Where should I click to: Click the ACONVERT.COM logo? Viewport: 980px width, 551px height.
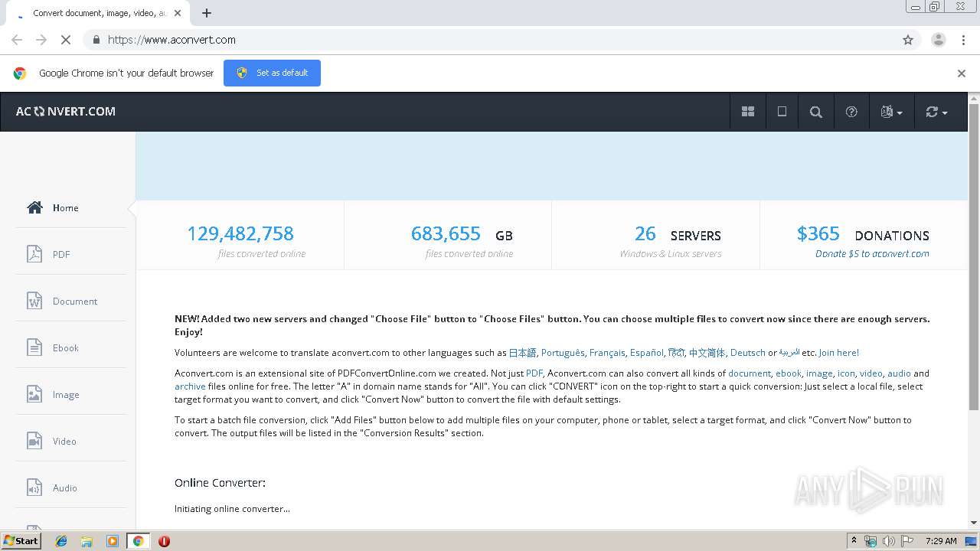click(66, 111)
